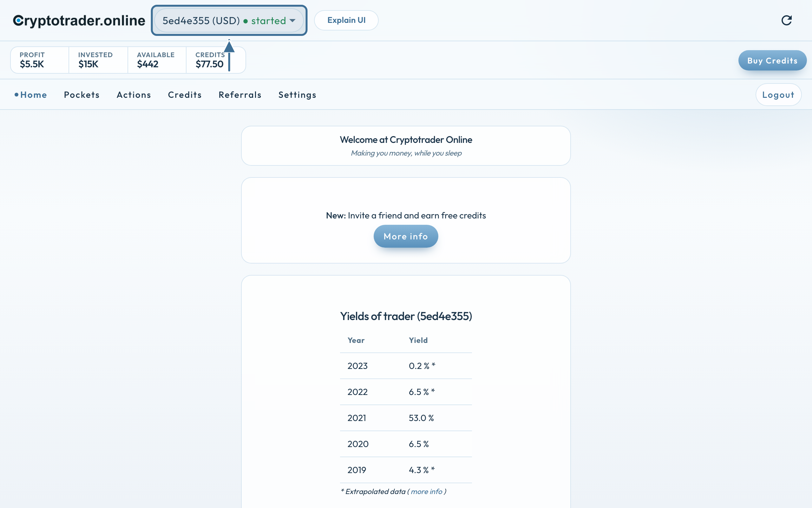Viewport: 812px width, 508px height.
Task: Click the 2019 year cell
Action: [357, 470]
